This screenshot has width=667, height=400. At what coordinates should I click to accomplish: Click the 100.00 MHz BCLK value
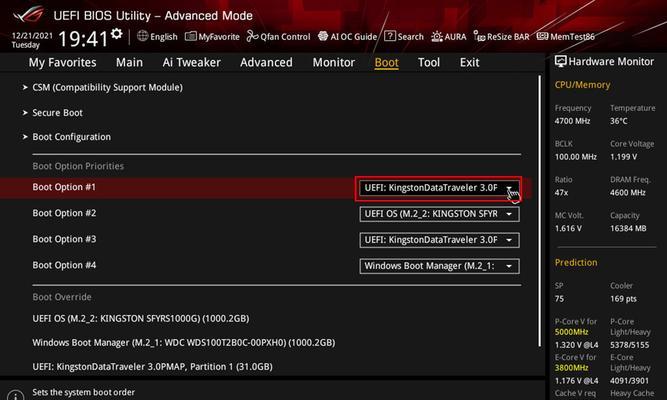coord(576,157)
